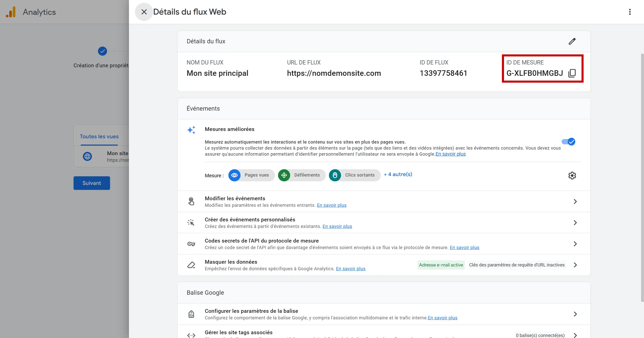Click the eraser icon for Masquer les données
This screenshot has width=644, height=338.
pyautogui.click(x=191, y=265)
